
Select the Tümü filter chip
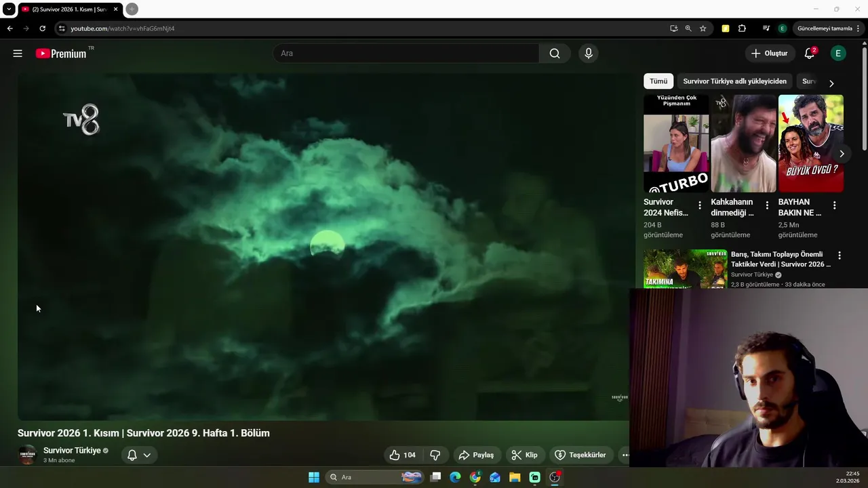click(x=658, y=81)
